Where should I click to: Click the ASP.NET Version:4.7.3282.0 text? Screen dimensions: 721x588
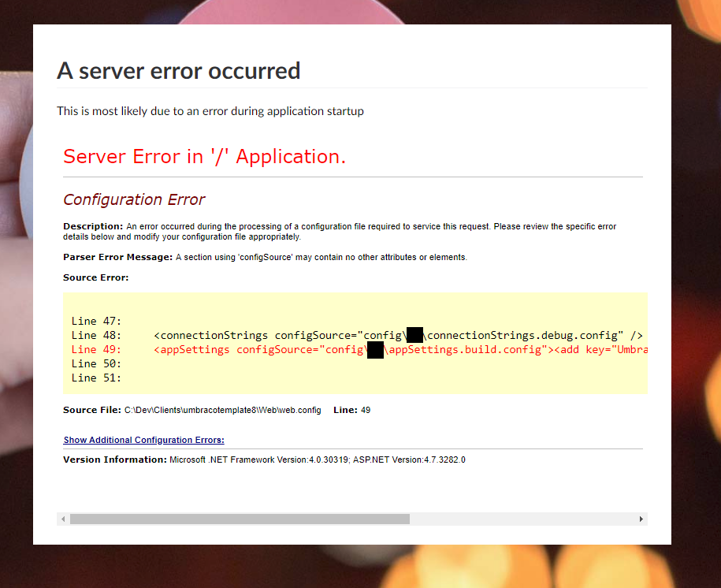tap(409, 460)
